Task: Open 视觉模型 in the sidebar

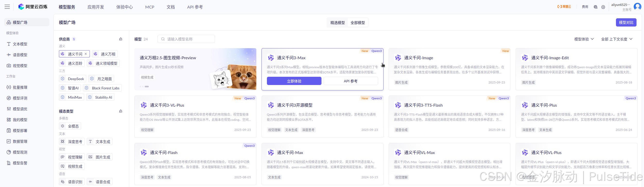Action: pos(27,66)
